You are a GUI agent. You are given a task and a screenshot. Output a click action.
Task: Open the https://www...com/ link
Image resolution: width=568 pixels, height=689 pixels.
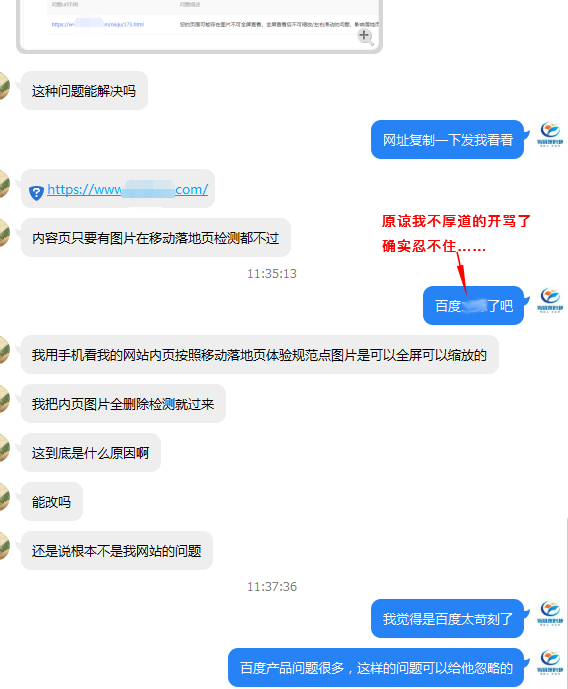pos(127,189)
